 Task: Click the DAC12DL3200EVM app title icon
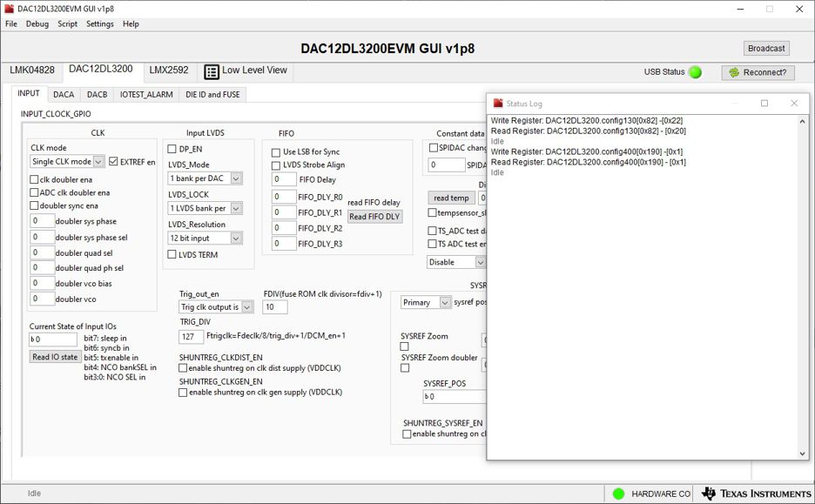[x=9, y=9]
